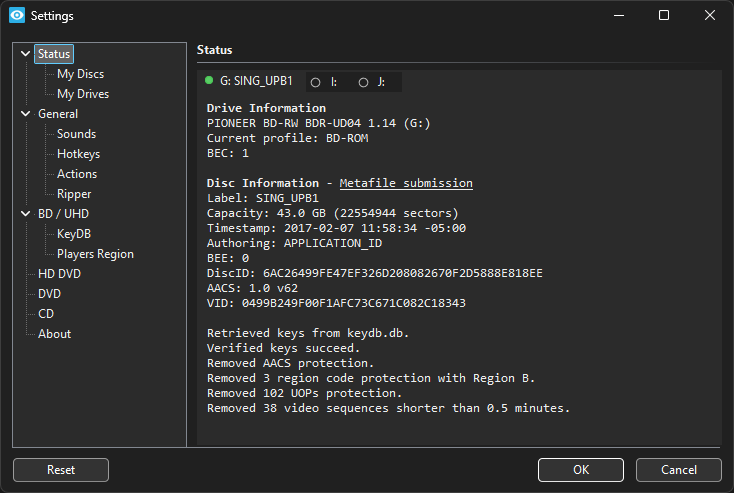Click the AnyDVD eye app icon

(17, 15)
